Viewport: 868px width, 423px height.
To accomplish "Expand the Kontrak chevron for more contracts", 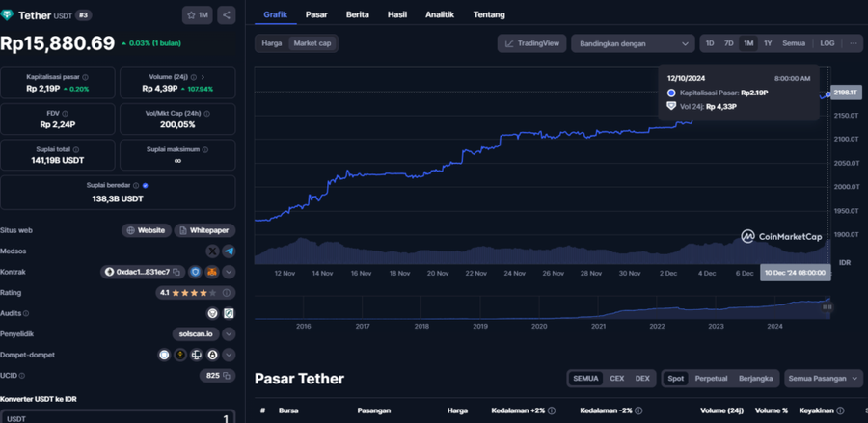I will [x=229, y=272].
